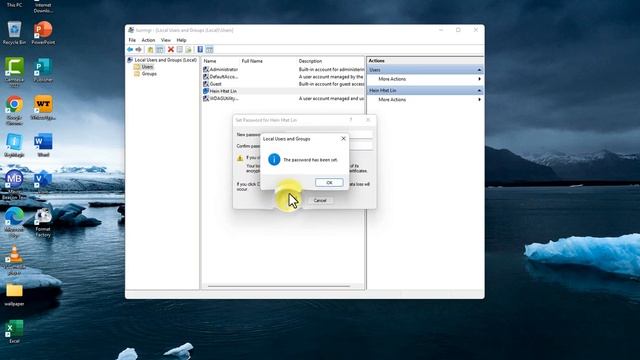
Task: Open Excel desktop shortcut
Action: click(14, 332)
